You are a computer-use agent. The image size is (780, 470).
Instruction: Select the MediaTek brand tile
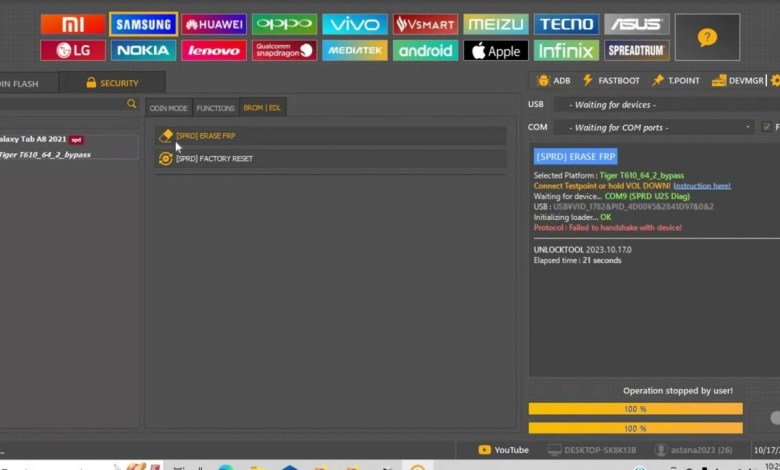click(355, 50)
